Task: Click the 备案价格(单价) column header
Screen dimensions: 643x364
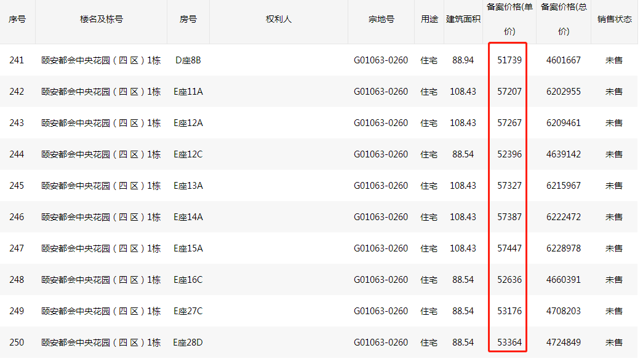Action: coord(509,19)
